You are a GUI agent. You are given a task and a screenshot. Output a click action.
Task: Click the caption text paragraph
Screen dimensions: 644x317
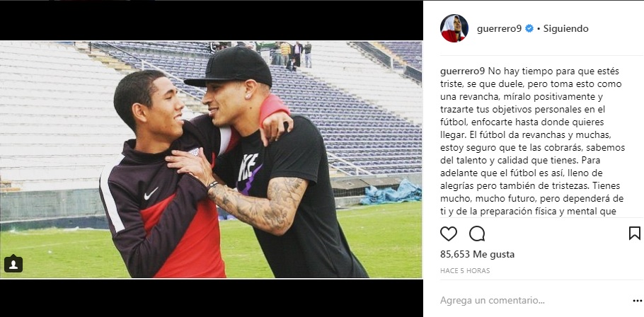tap(533, 142)
